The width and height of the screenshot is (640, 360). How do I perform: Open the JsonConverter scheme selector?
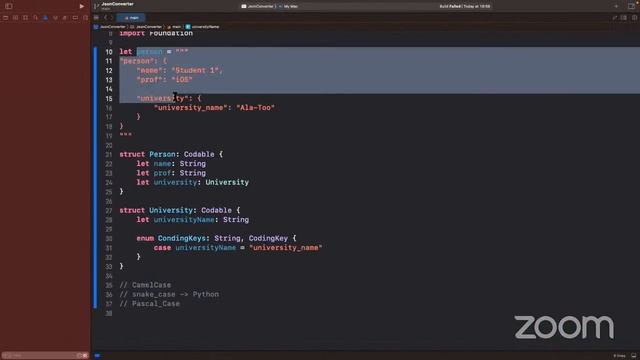[259, 6]
